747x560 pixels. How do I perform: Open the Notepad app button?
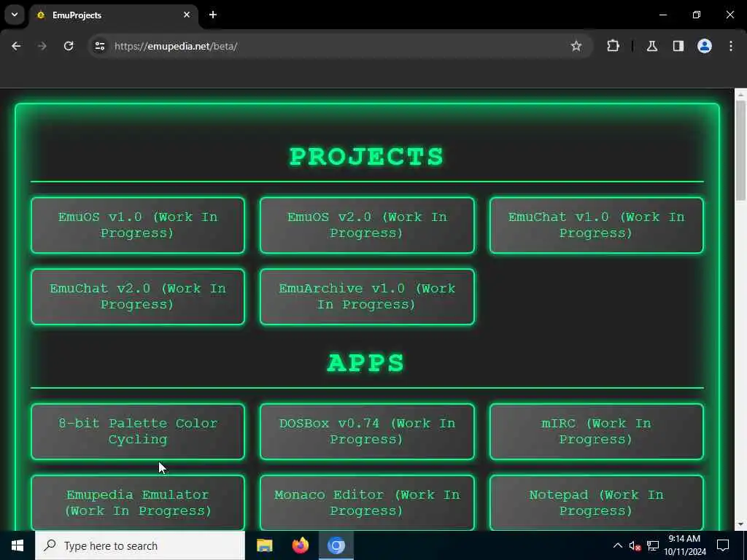[597, 502]
